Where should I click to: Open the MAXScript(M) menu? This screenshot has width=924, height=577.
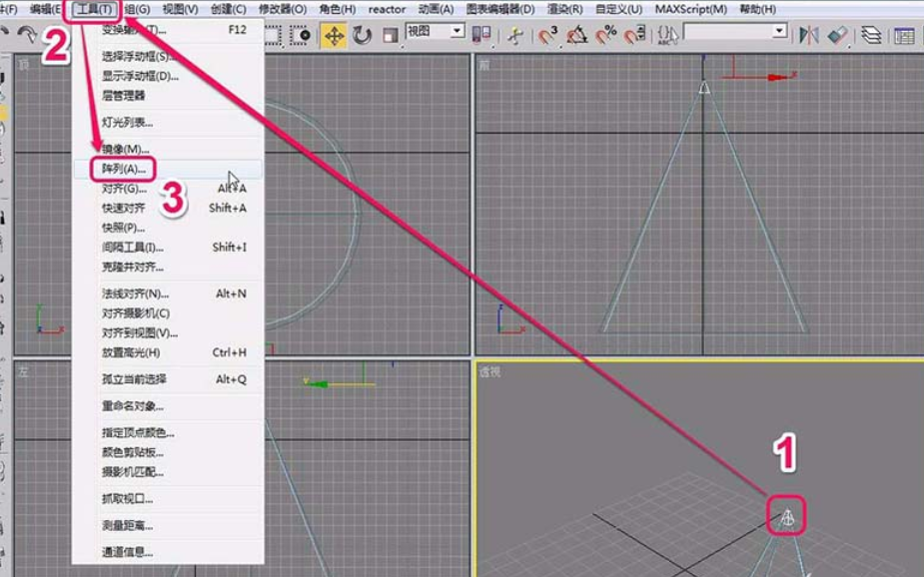point(690,9)
